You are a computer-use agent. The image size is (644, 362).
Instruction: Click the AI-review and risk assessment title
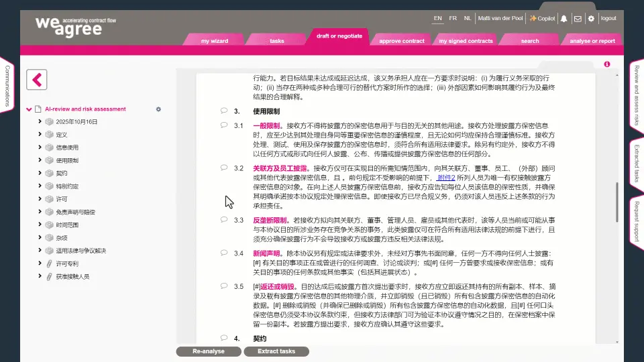(x=85, y=109)
